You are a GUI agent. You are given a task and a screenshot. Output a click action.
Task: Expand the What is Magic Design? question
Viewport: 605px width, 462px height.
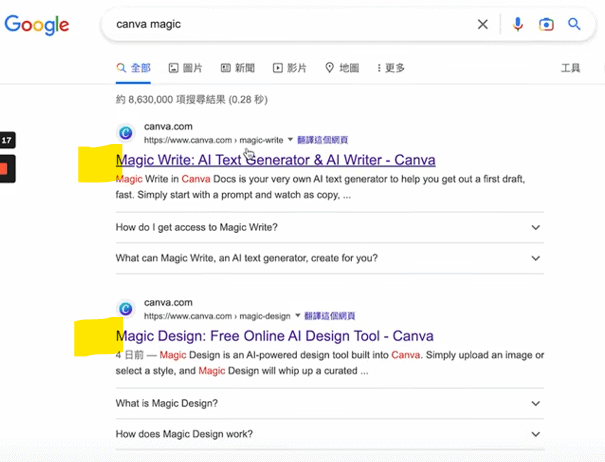pos(330,403)
